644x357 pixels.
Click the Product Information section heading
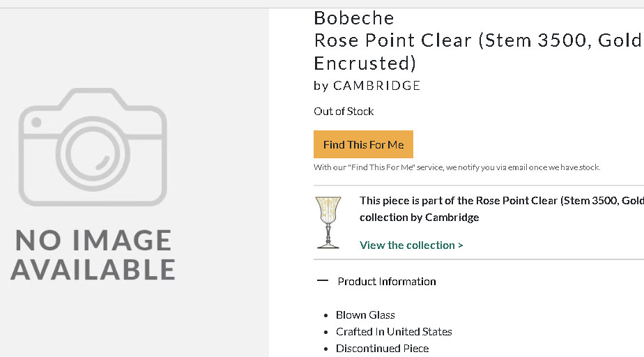click(387, 282)
